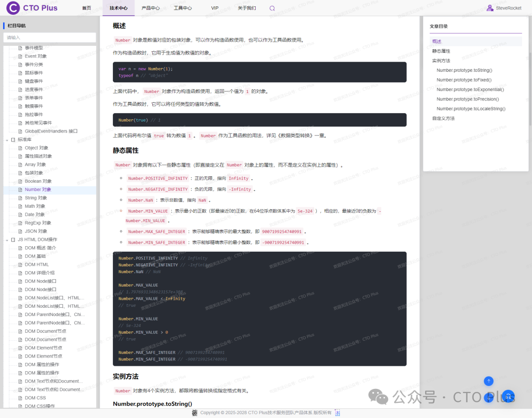Jump to 静态属性 in the article contents
This screenshot has height=418, width=532.
click(x=441, y=51)
